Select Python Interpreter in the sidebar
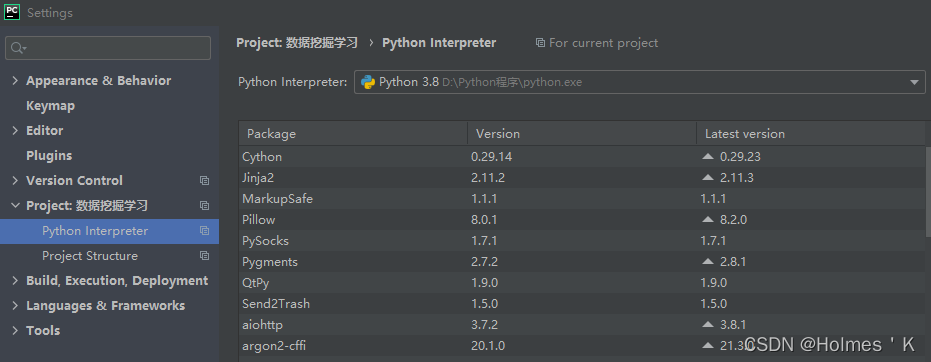This screenshot has width=931, height=362. click(x=109, y=231)
